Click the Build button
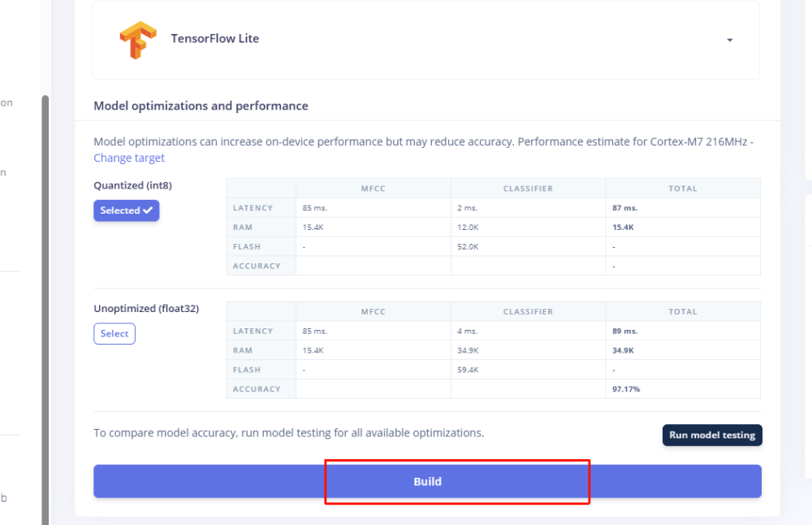This screenshot has height=525, width=812. [427, 481]
